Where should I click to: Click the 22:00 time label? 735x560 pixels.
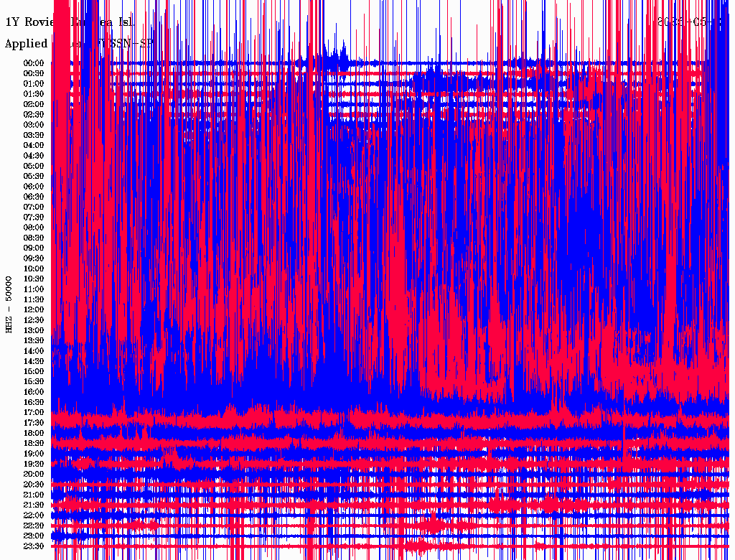(x=34, y=515)
